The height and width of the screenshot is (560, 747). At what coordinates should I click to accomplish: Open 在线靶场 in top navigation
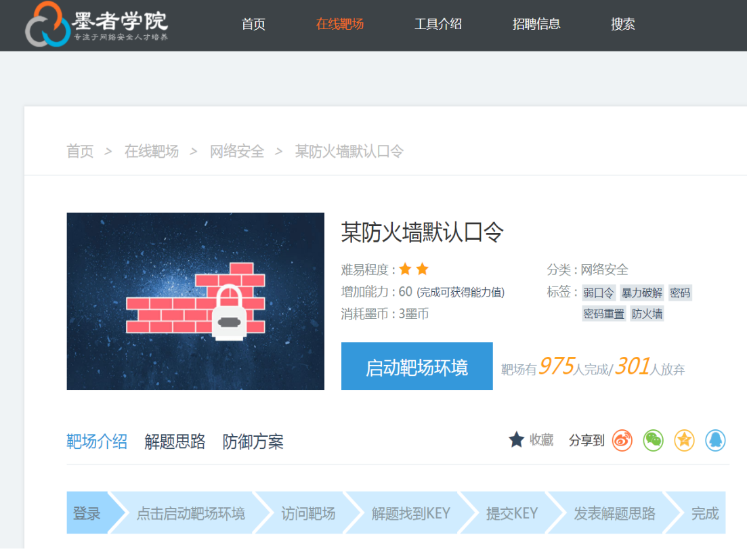point(340,24)
